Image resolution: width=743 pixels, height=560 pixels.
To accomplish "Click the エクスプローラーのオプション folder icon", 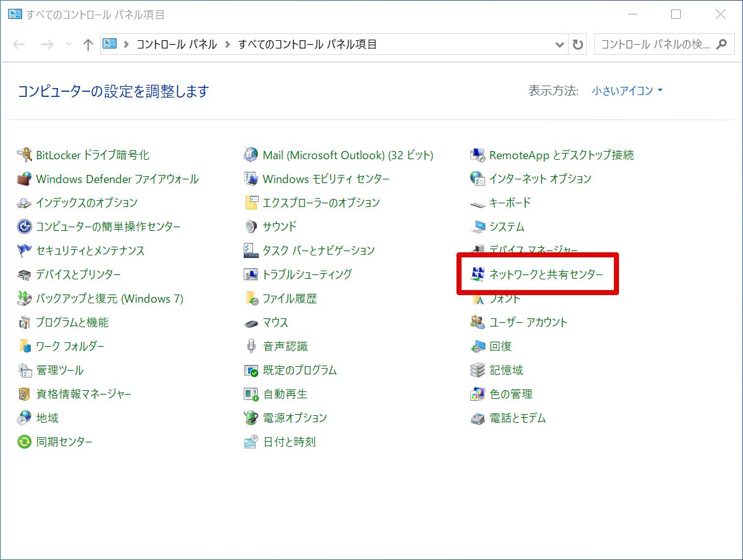I will [251, 203].
